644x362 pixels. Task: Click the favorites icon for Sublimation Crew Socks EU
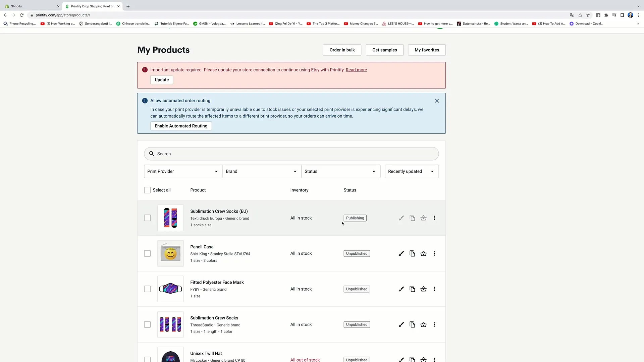click(423, 218)
